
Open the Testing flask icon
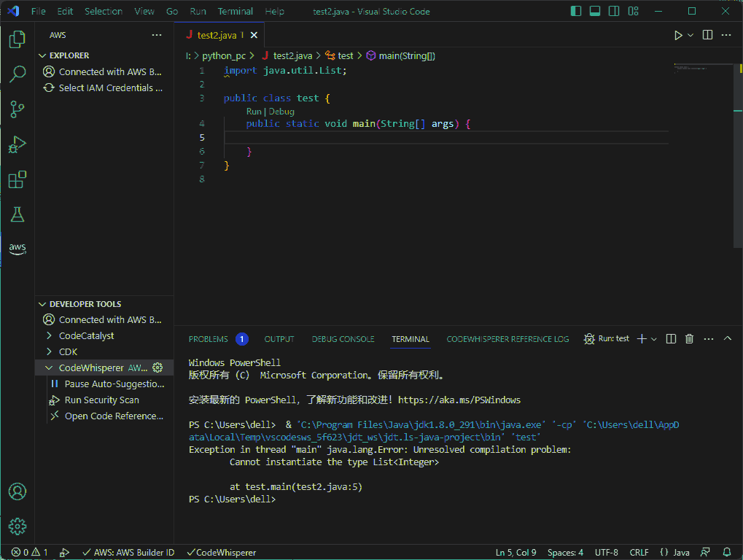click(17, 214)
